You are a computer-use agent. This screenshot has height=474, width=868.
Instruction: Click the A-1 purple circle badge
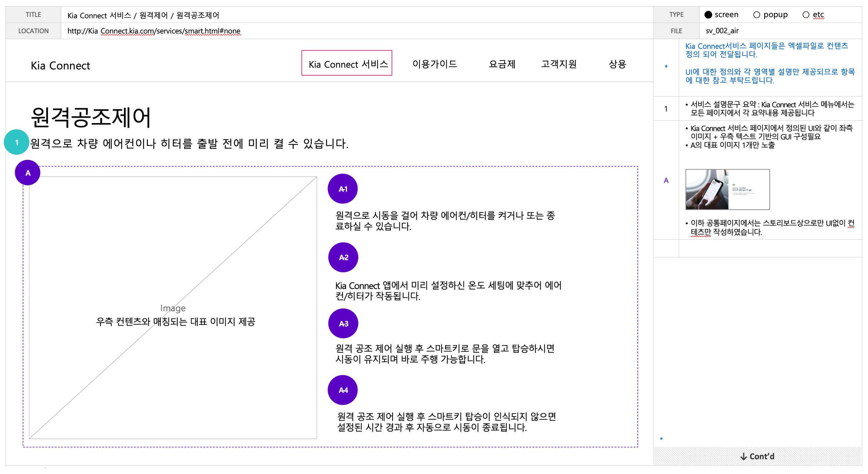pyautogui.click(x=343, y=189)
